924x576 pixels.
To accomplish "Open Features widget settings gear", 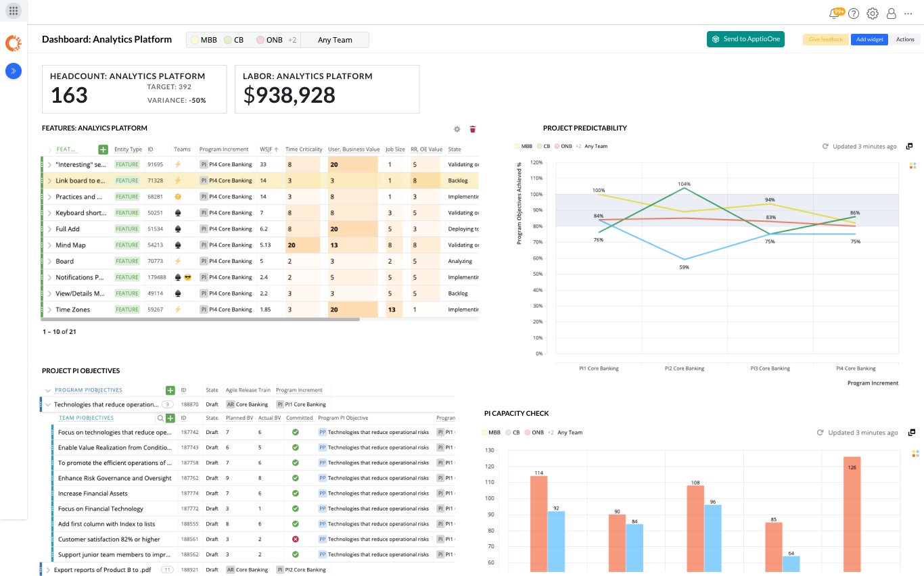I will click(x=457, y=129).
